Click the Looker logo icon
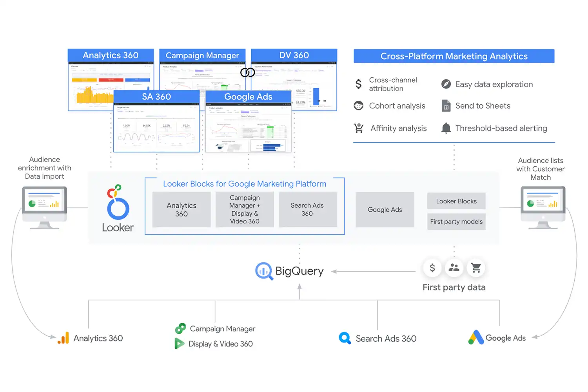 (x=118, y=203)
